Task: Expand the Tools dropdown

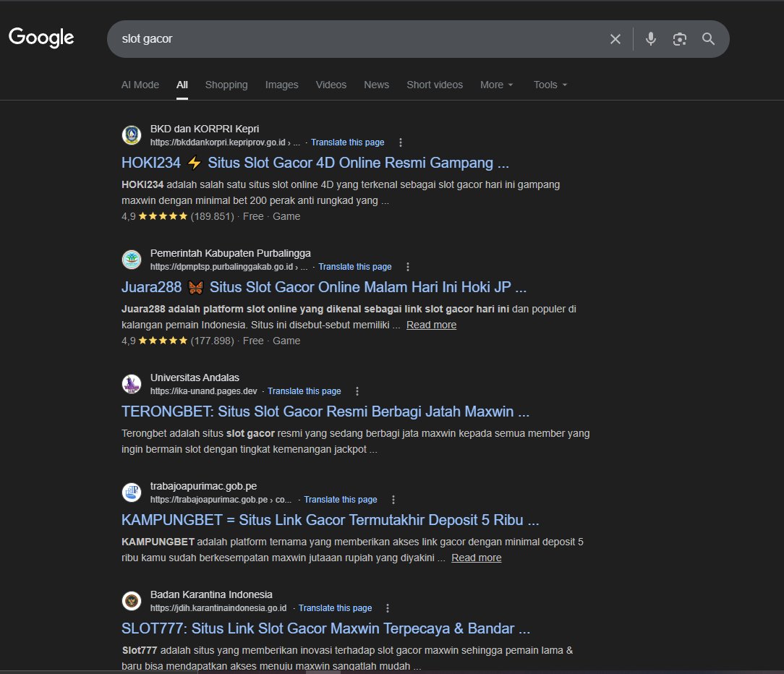Action: (550, 85)
